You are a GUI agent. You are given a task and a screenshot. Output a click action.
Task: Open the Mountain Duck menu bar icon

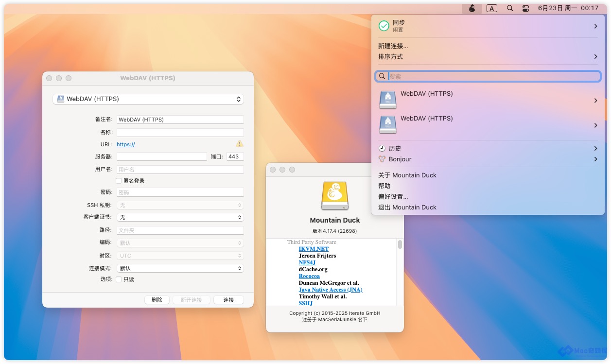pos(471,8)
